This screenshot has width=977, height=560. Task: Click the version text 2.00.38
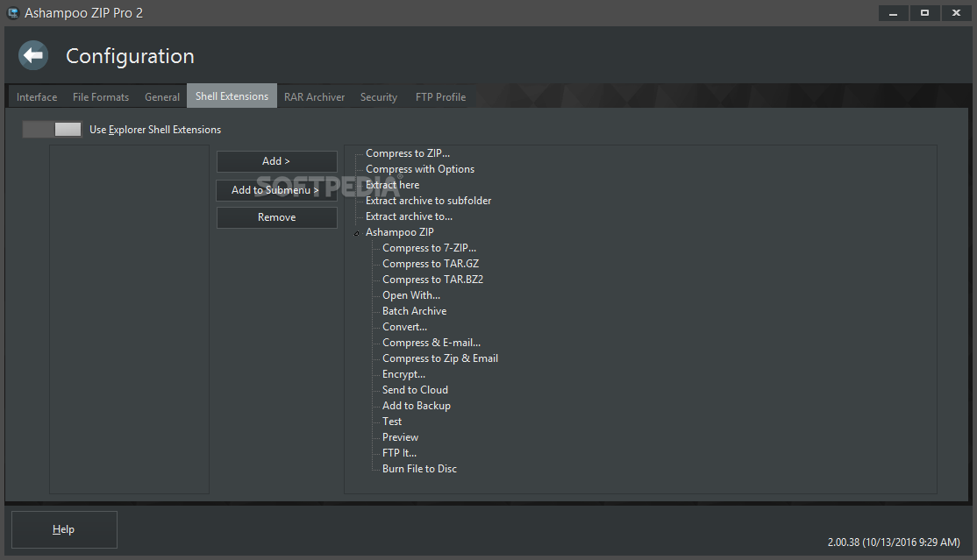(894, 542)
